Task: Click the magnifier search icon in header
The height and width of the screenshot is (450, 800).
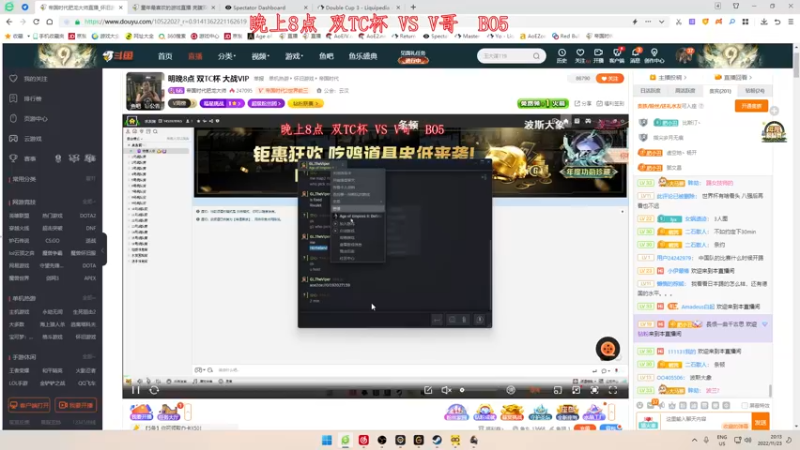Action: click(x=537, y=56)
